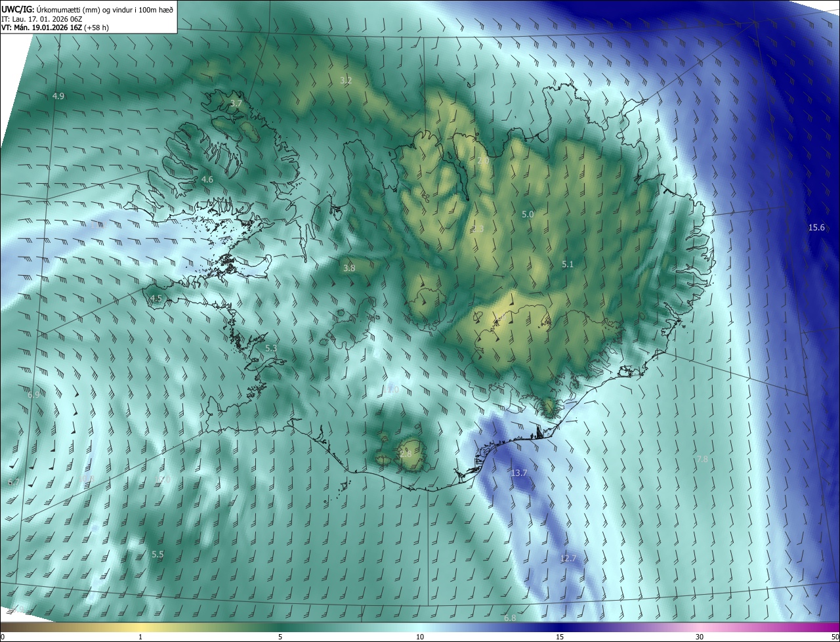The width and height of the screenshot is (840, 642).
Task: Click the 3.8 value label on the map
Action: click(349, 268)
